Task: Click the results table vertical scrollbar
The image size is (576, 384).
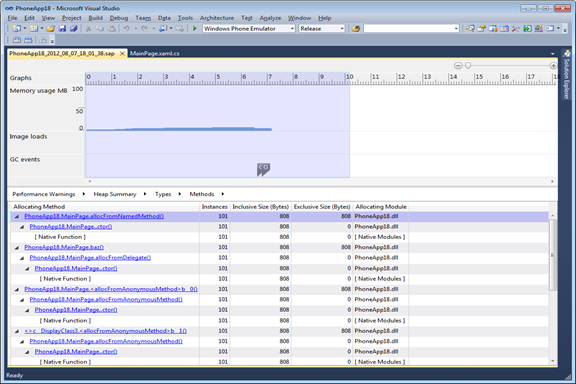Action: click(x=553, y=254)
